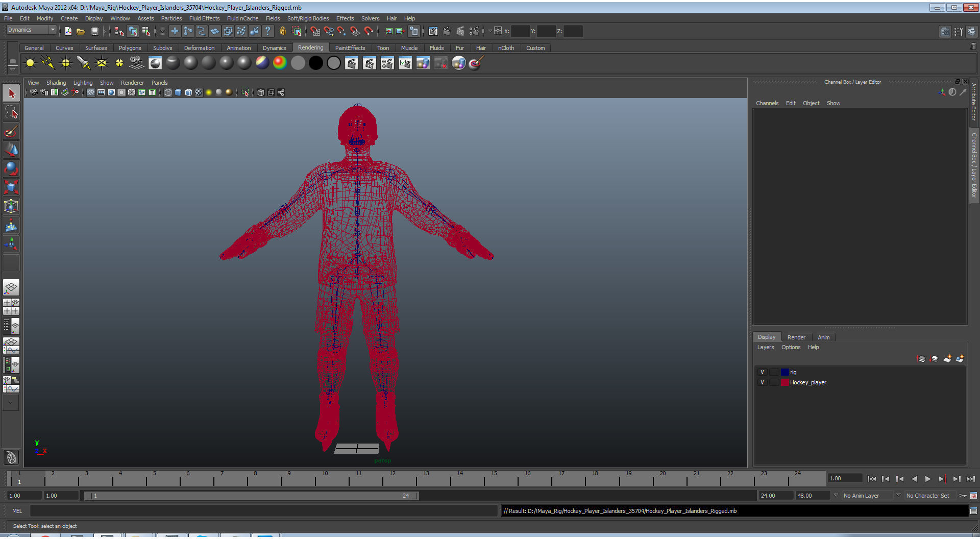Launch the 3D Paint tool on shelf

pos(476,63)
